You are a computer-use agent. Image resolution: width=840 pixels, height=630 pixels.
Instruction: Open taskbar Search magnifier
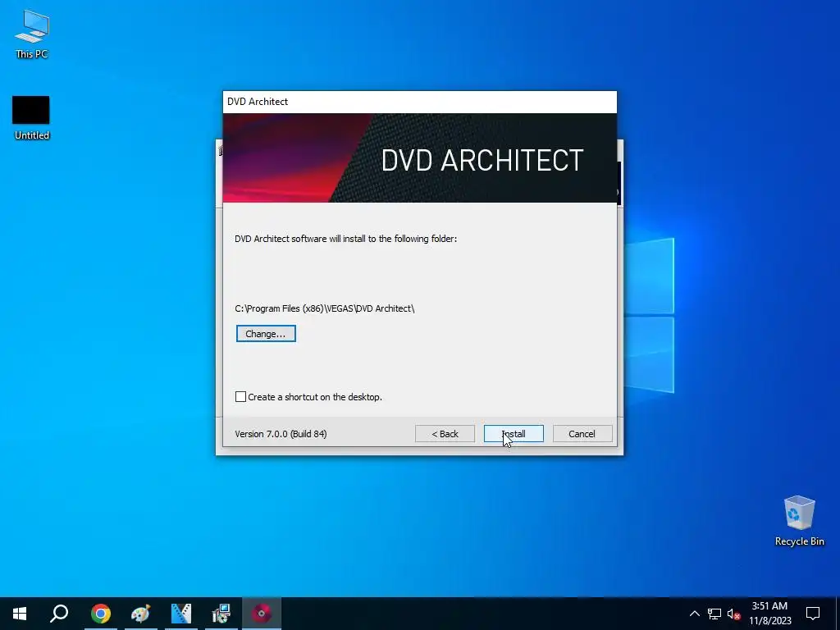(x=59, y=614)
